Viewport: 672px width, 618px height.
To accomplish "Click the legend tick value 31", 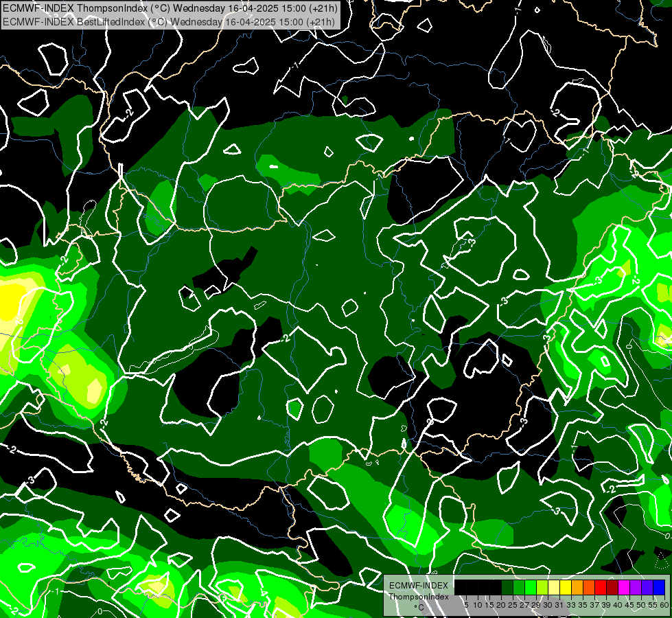I will pos(559,605).
